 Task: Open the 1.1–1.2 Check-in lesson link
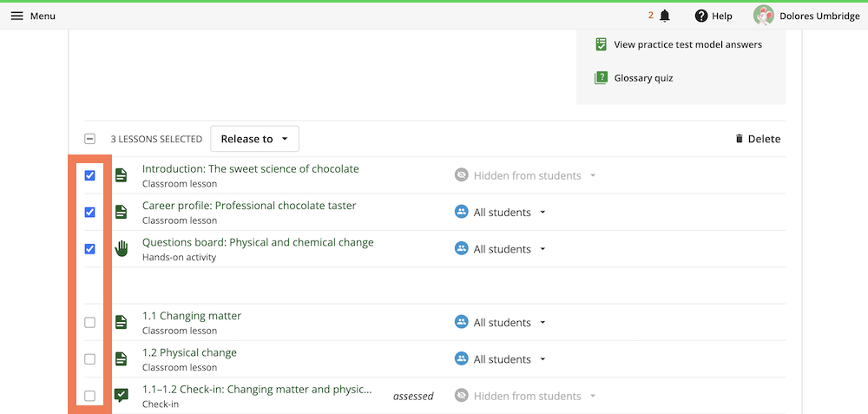click(x=257, y=389)
